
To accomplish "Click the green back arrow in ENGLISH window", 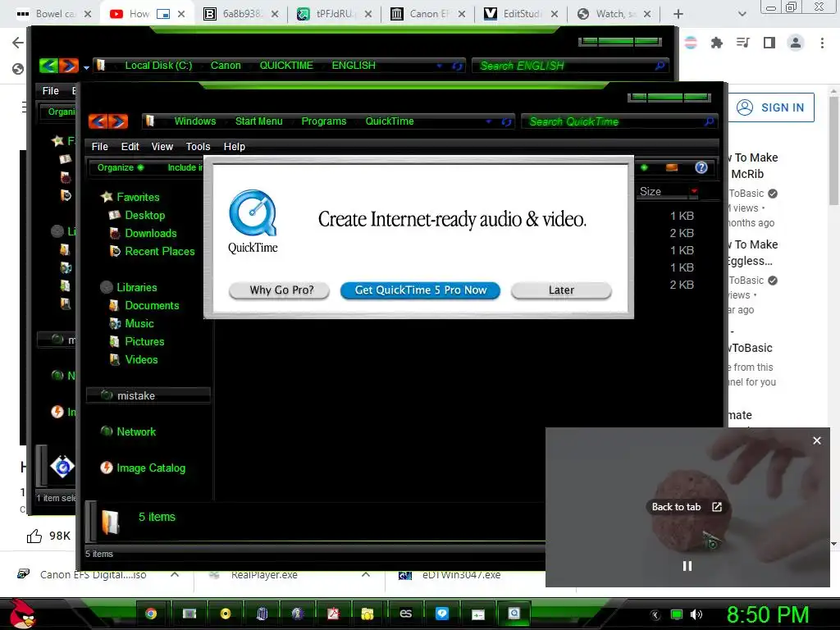I will [x=48, y=66].
